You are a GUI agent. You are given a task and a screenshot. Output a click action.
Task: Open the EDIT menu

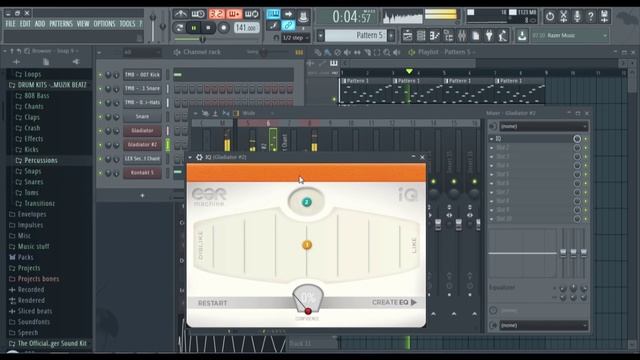[x=25, y=24]
